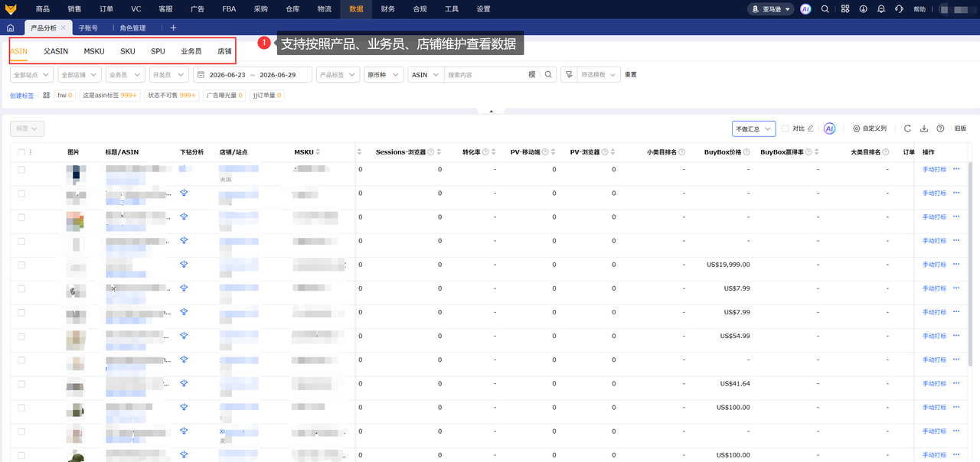The height and width of the screenshot is (462, 980).
Task: Click the filter funnel icon
Action: [x=569, y=74]
